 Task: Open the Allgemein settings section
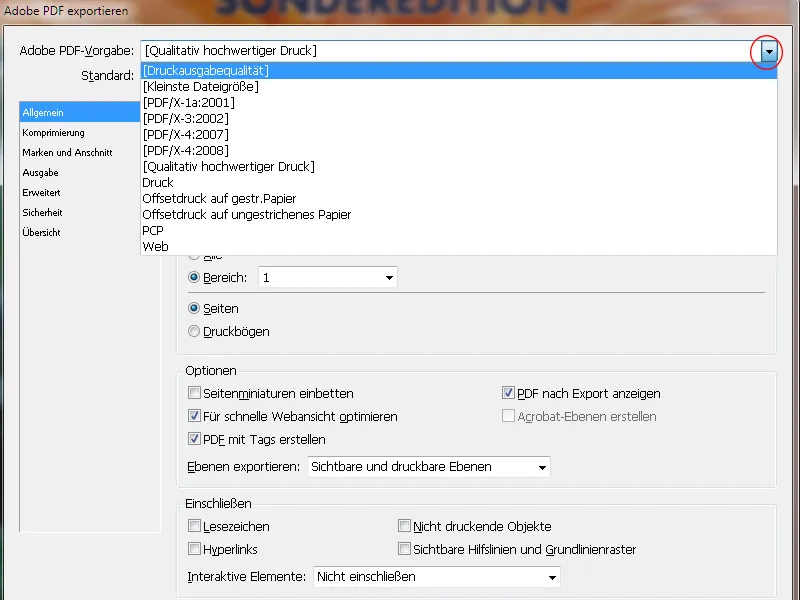point(80,112)
